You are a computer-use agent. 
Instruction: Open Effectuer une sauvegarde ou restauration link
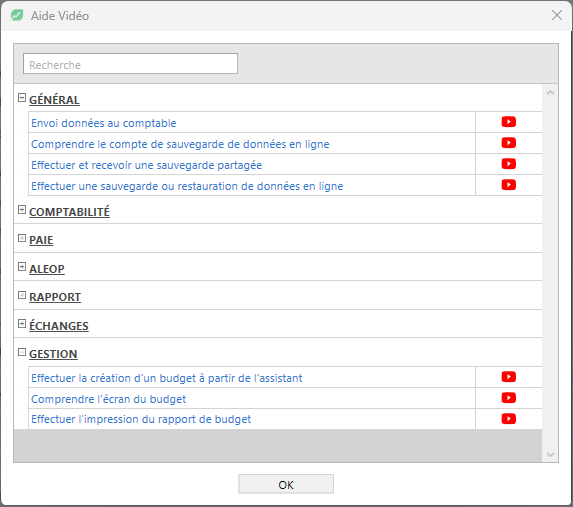click(x=187, y=186)
